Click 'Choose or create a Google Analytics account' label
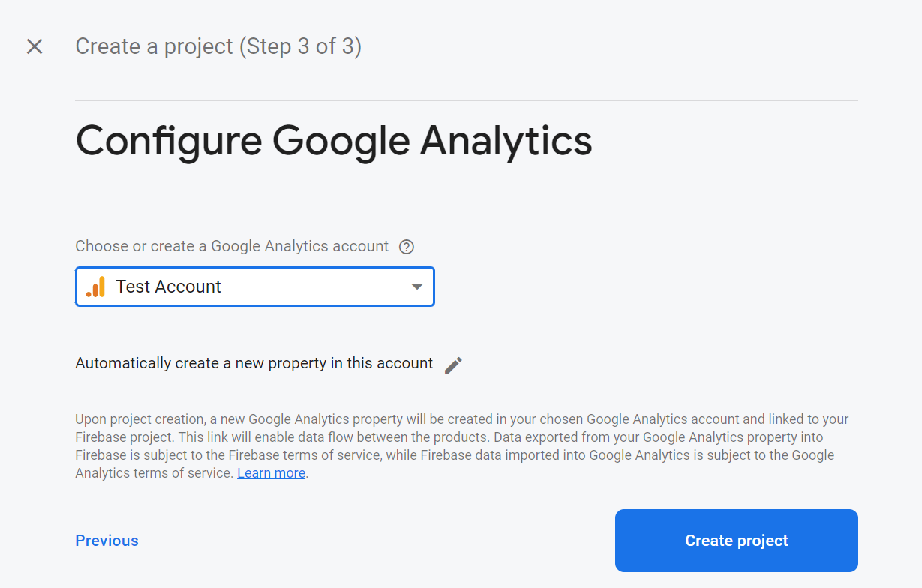 pos(232,246)
